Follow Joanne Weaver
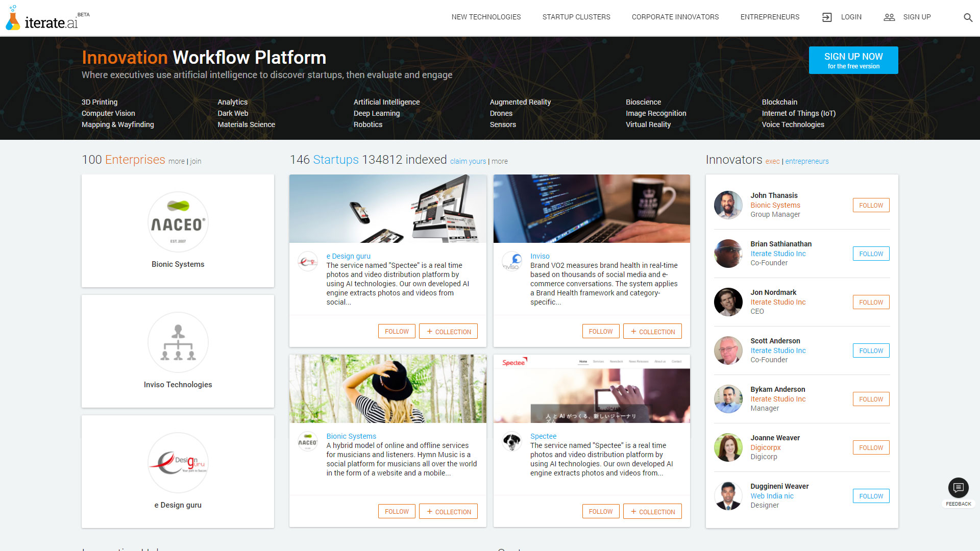The image size is (980, 551). click(x=871, y=447)
